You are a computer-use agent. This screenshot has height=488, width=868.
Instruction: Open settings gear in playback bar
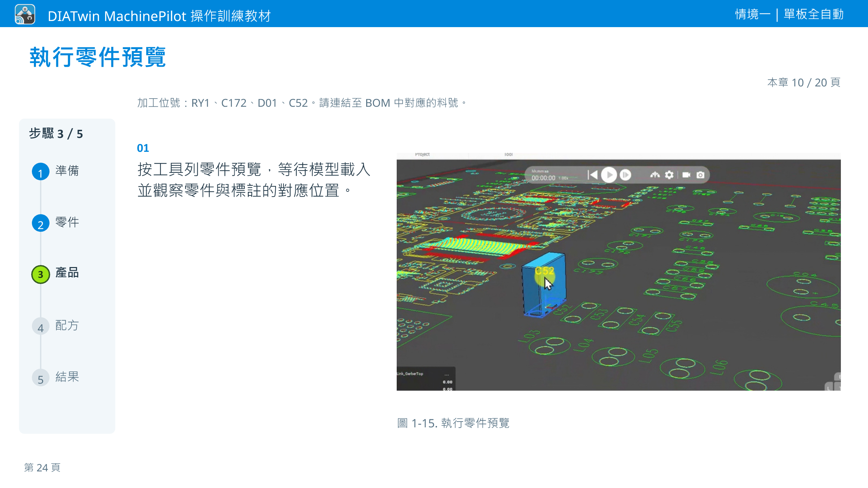pos(669,175)
